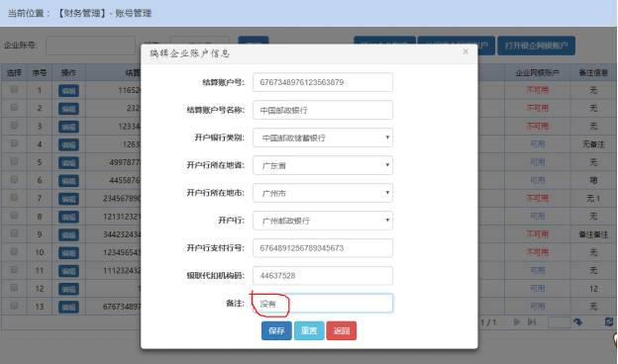Click the 重置 (reset) button

(x=309, y=330)
